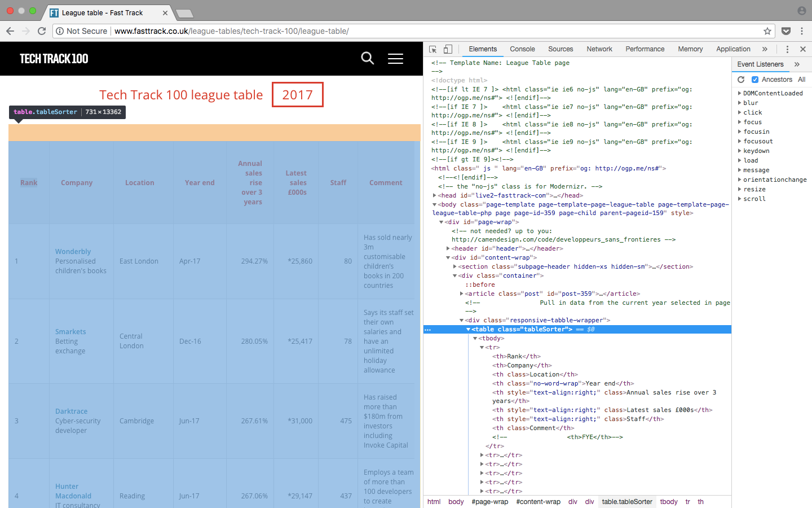Expand the header element node
The image size is (812, 508).
[x=448, y=249]
